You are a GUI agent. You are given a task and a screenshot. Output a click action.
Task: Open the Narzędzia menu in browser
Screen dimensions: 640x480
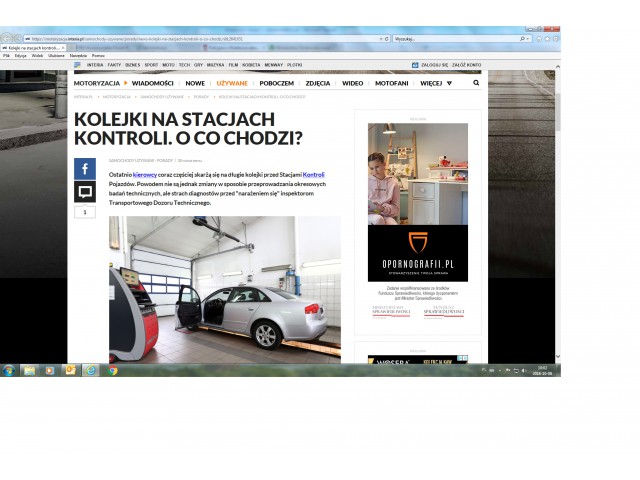click(79, 56)
